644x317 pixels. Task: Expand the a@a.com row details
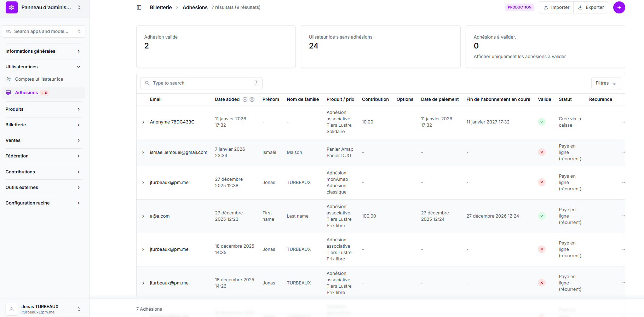[x=143, y=216]
